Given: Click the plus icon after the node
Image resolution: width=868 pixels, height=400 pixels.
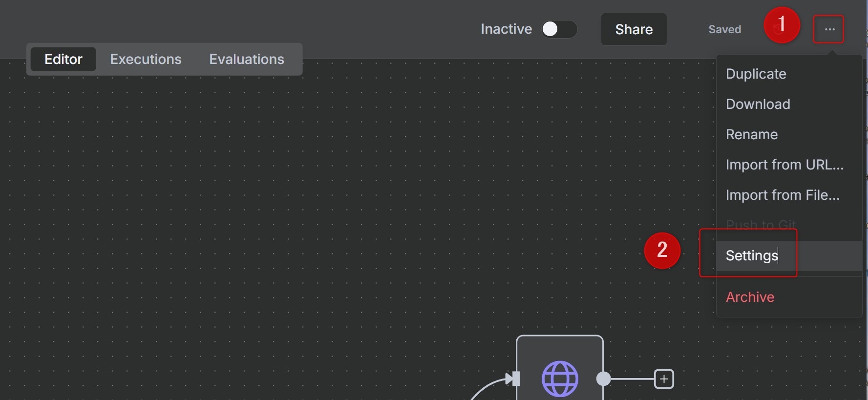Looking at the screenshot, I should tap(664, 379).
